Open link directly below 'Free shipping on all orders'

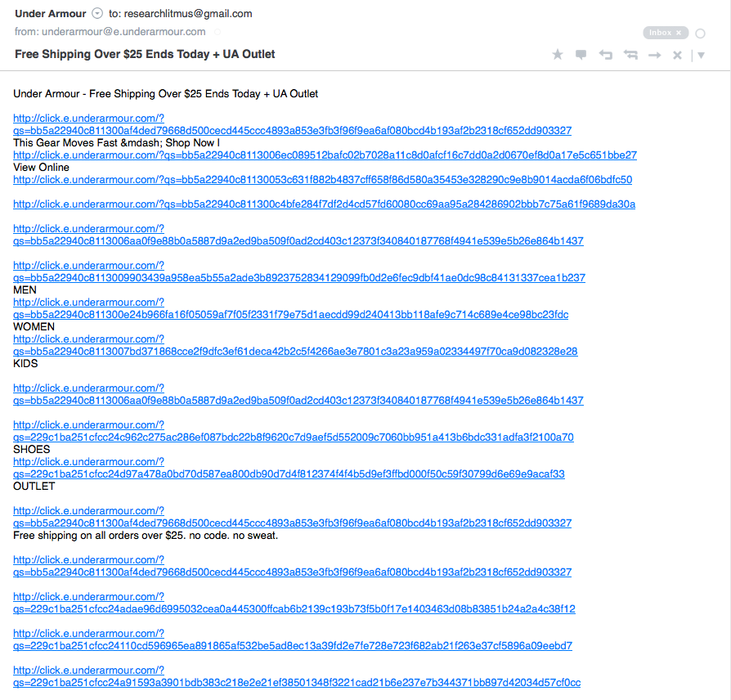tap(292, 566)
